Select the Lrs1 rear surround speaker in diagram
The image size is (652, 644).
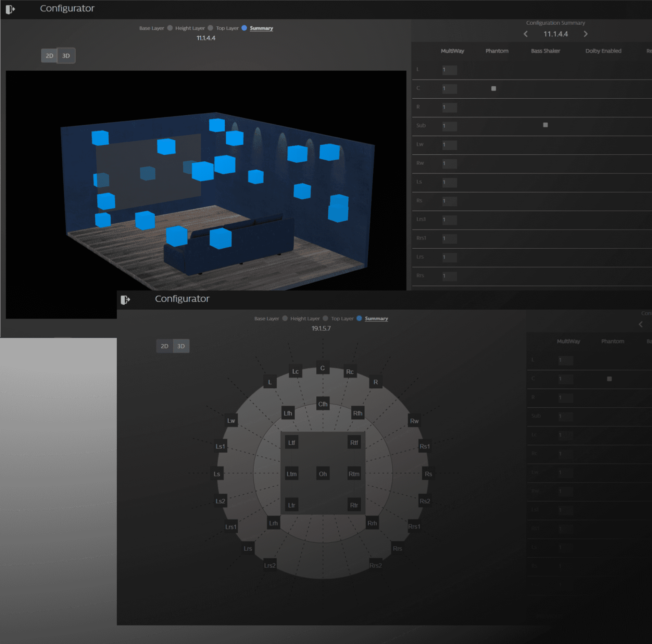[230, 527]
